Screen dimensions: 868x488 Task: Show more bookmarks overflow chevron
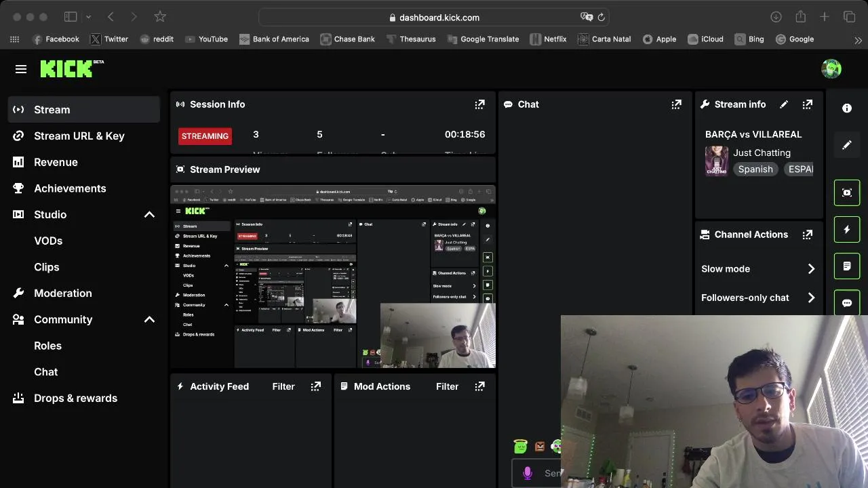(858, 40)
